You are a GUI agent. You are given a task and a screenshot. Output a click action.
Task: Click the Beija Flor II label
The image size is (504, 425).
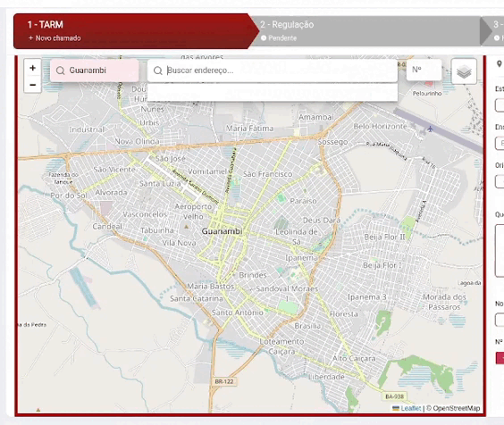click(384, 237)
